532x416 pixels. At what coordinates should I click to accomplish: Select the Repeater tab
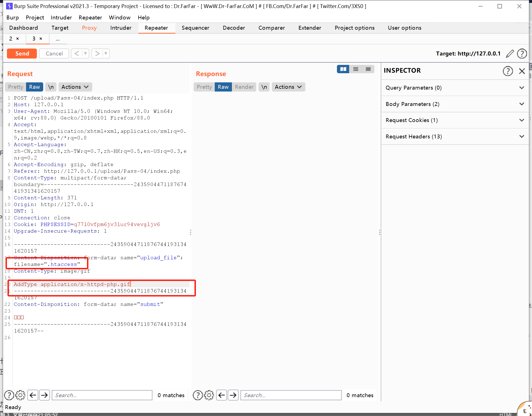[x=156, y=28]
